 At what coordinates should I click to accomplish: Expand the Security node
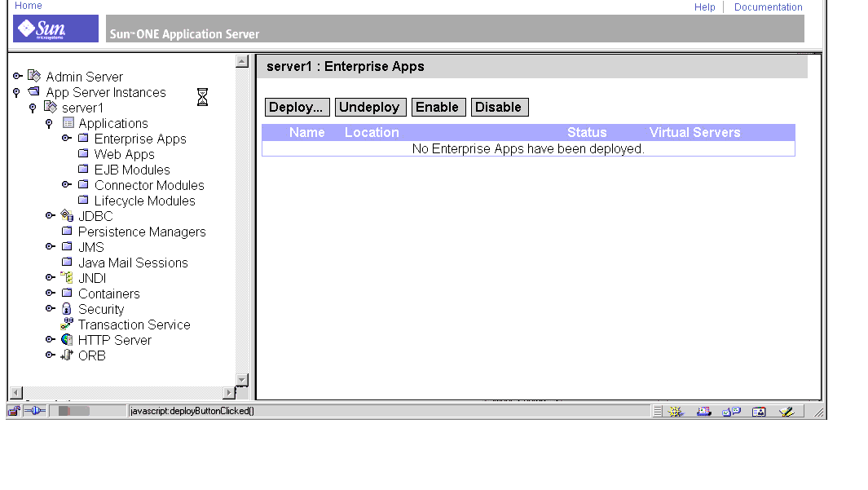coord(51,308)
